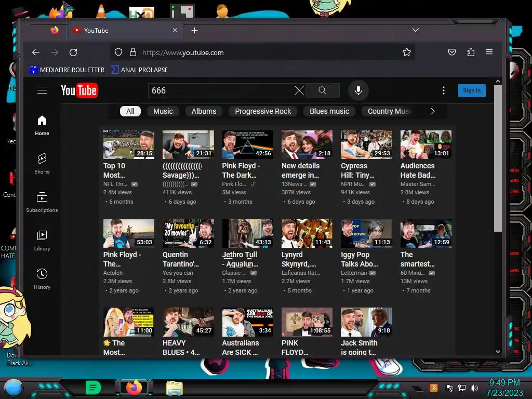Go to Home in the sidebar
Image resolution: width=532 pixels, height=399 pixels.
tap(42, 126)
